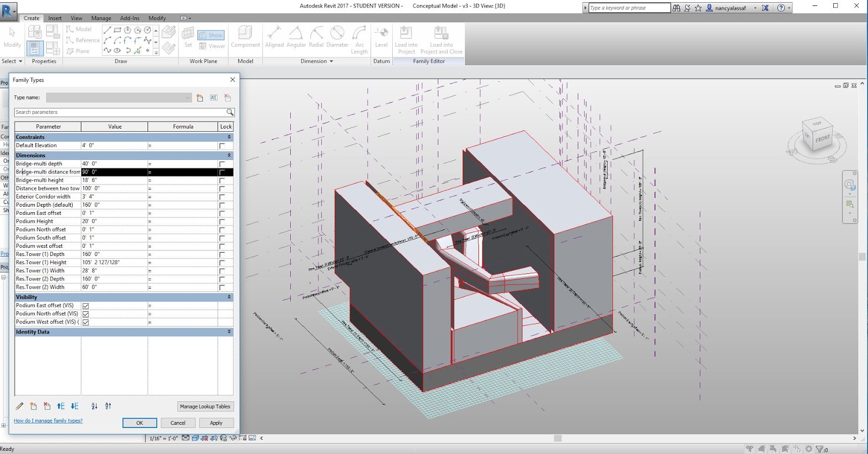Toggle Lock checkbox for Podium Height
The height and width of the screenshot is (454, 868).
click(222, 222)
